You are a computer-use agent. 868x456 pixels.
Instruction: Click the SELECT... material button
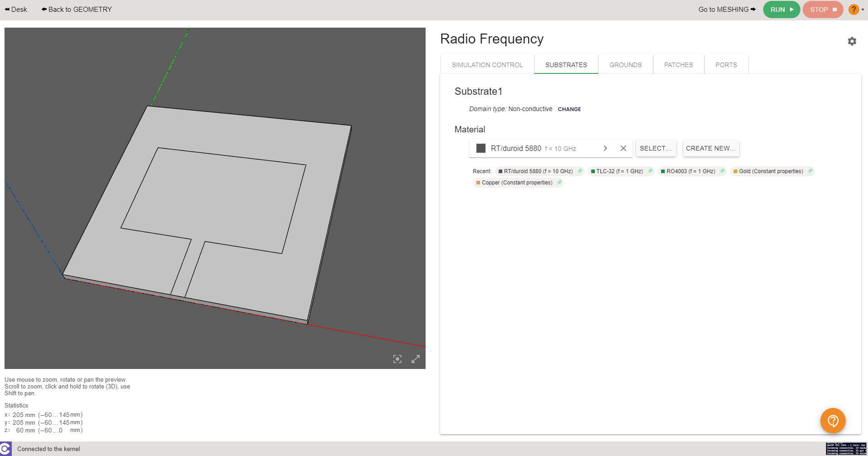click(656, 148)
